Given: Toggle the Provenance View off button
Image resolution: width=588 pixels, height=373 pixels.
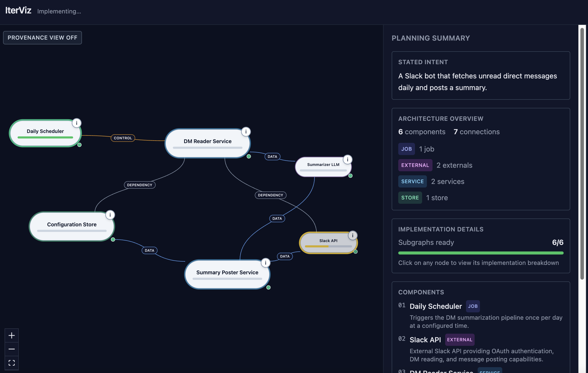Looking at the screenshot, I should [42, 38].
